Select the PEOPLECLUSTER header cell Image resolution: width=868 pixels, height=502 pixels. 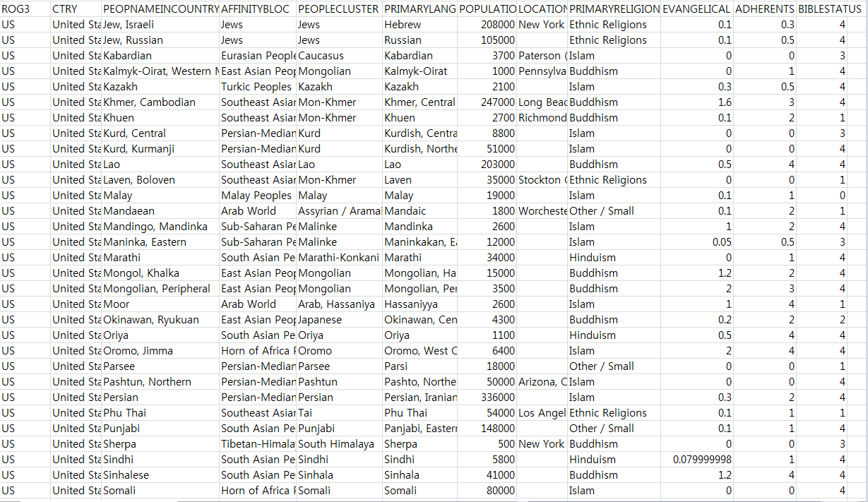point(339,9)
